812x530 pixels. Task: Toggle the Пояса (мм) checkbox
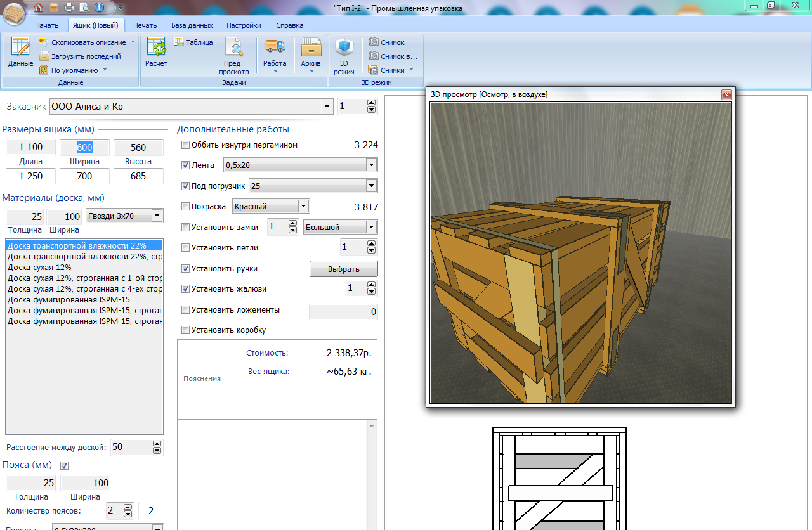point(64,466)
